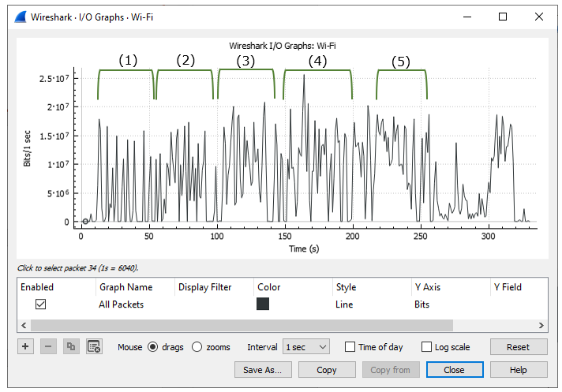Enable Log scale checkbox
The image size is (562, 392).
(x=426, y=347)
